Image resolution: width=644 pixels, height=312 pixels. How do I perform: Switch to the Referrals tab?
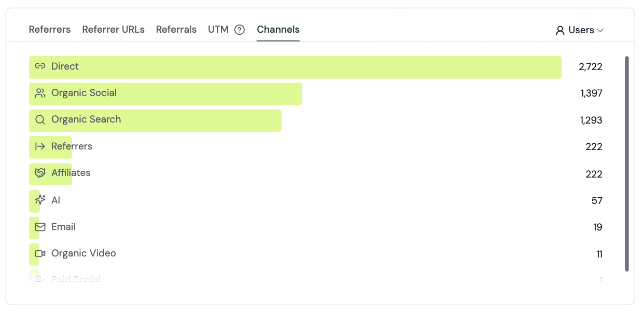[x=176, y=30]
